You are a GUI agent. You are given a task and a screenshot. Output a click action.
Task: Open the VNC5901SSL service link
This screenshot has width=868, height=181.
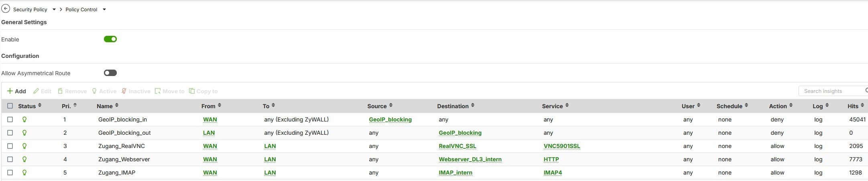coord(561,146)
